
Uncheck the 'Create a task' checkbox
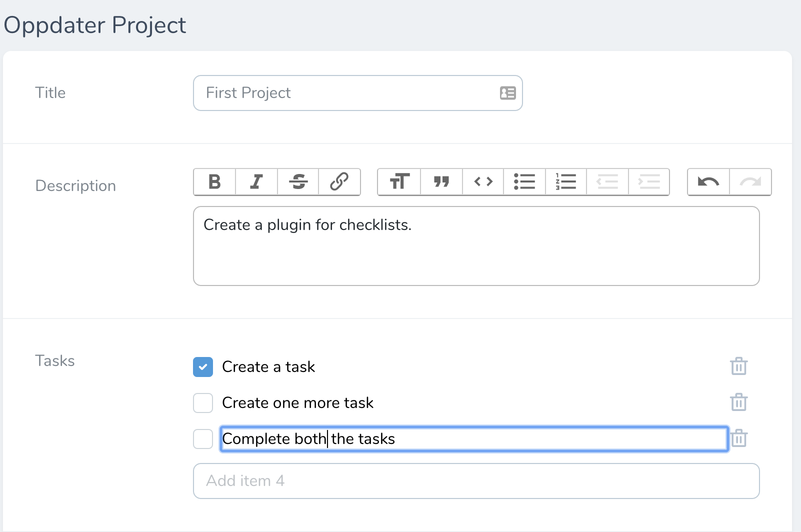coord(203,367)
